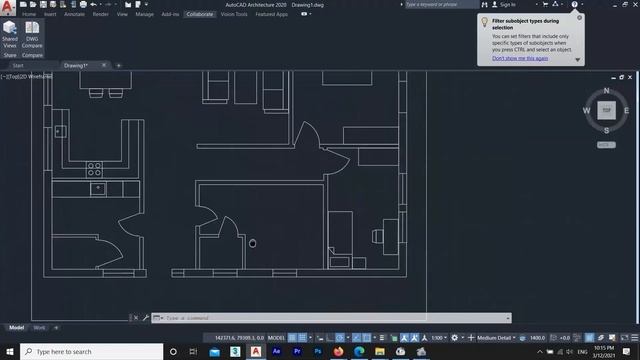Open the 1:100 annotation scale dropdown
The width and height of the screenshot is (640, 360).
[439, 338]
